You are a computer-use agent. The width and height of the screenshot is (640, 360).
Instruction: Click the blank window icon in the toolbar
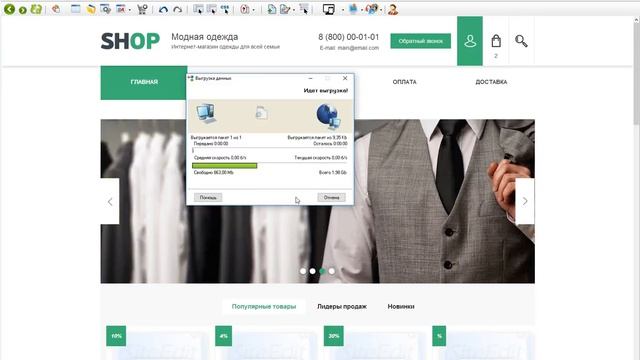click(76, 9)
